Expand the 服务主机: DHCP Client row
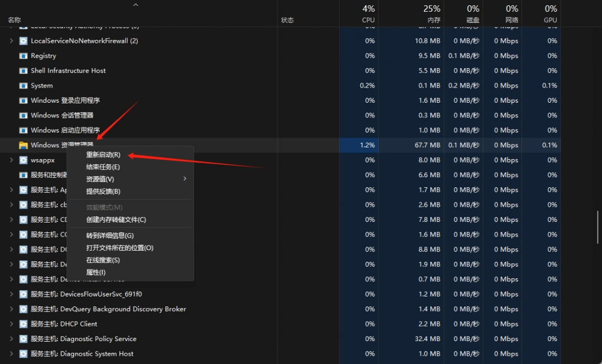 click(12, 324)
